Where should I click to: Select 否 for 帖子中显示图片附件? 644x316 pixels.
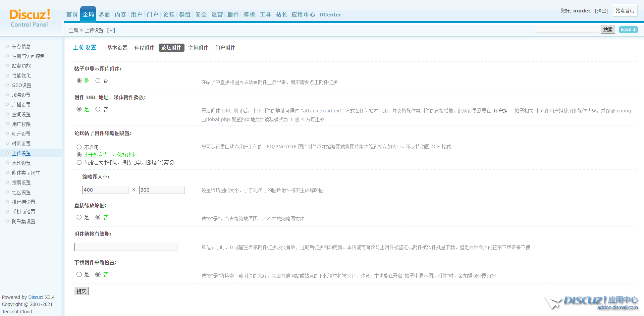[98, 81]
